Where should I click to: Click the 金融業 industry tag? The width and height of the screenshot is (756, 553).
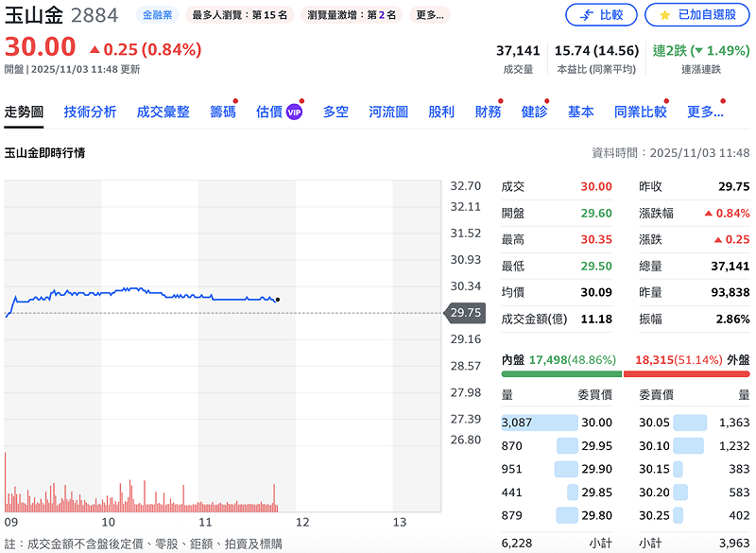(157, 15)
